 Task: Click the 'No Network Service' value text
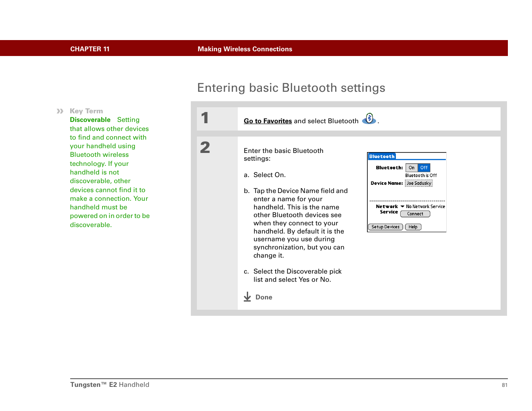(425, 206)
